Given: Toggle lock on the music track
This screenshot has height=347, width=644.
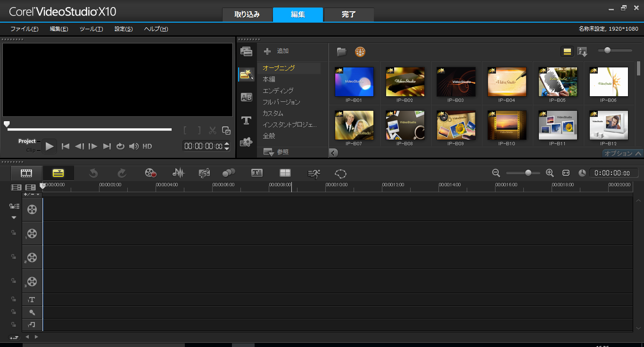Looking at the screenshot, I should point(14,324).
